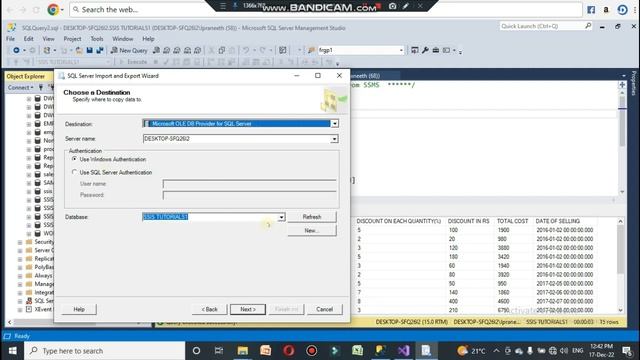This screenshot has width=640, height=360.
Task: Expand the Server Objects folder node
Action: tap(20, 250)
